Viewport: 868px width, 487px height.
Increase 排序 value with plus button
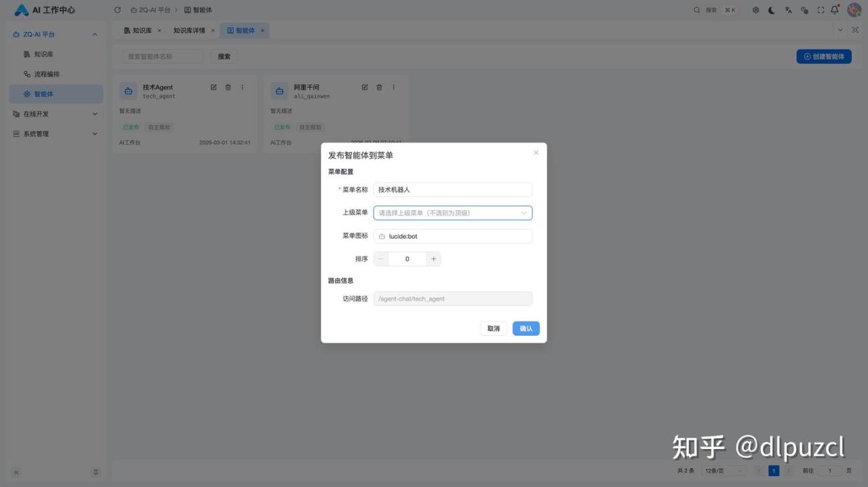[433, 259]
